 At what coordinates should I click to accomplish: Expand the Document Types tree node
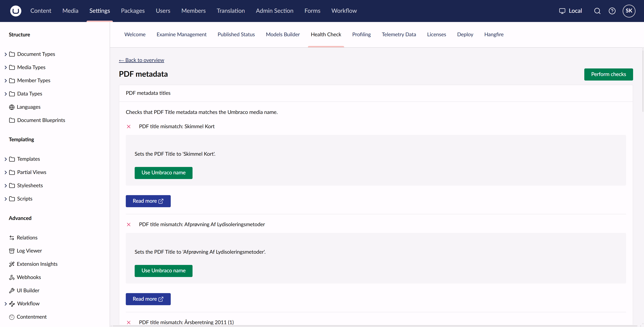tap(6, 54)
